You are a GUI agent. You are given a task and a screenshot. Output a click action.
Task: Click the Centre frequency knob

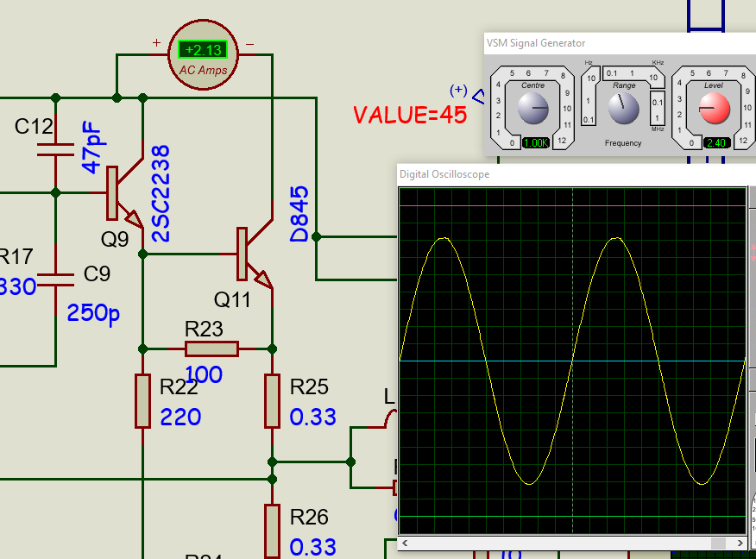[532, 107]
